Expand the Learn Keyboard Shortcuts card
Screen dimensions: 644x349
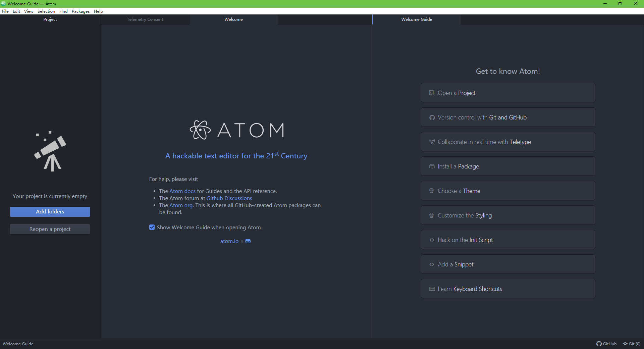pos(508,289)
